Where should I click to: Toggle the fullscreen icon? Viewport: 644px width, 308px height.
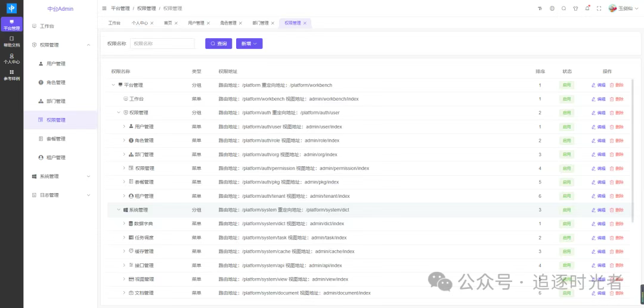(599, 8)
